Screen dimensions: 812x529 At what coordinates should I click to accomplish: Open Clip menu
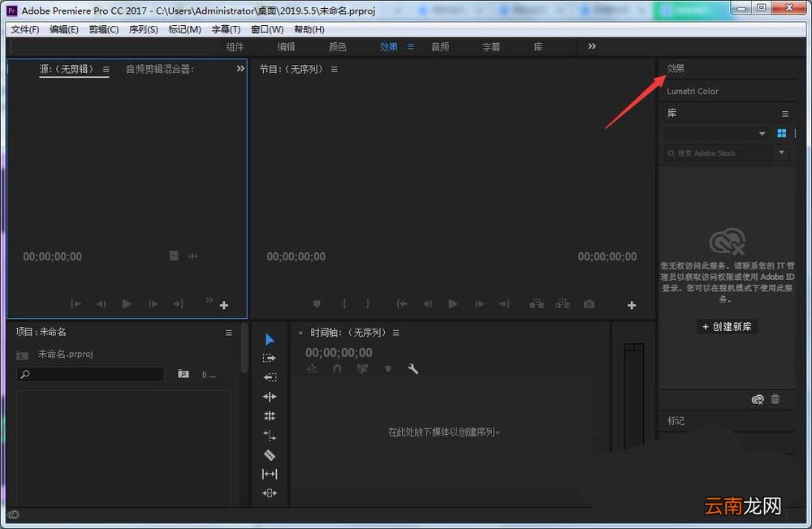click(104, 29)
